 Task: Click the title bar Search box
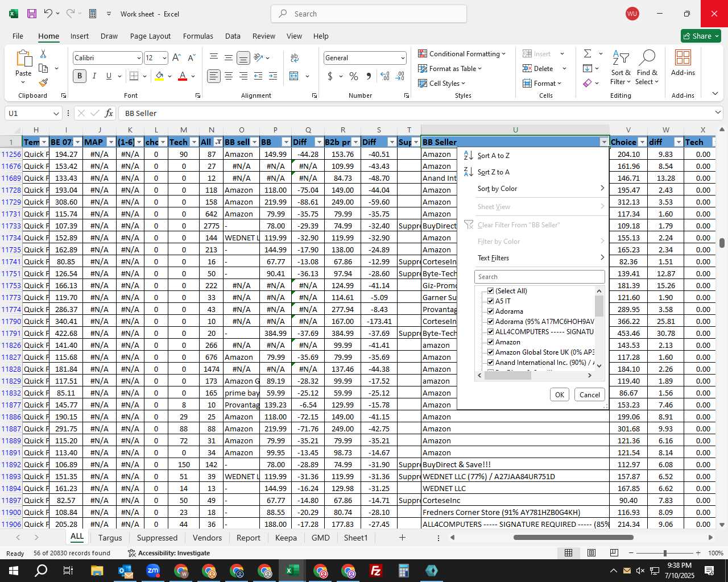coord(369,14)
